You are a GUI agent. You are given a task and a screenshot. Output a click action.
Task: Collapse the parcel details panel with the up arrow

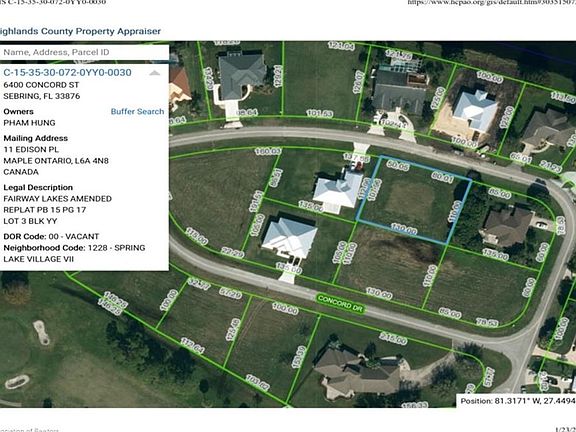[155, 73]
